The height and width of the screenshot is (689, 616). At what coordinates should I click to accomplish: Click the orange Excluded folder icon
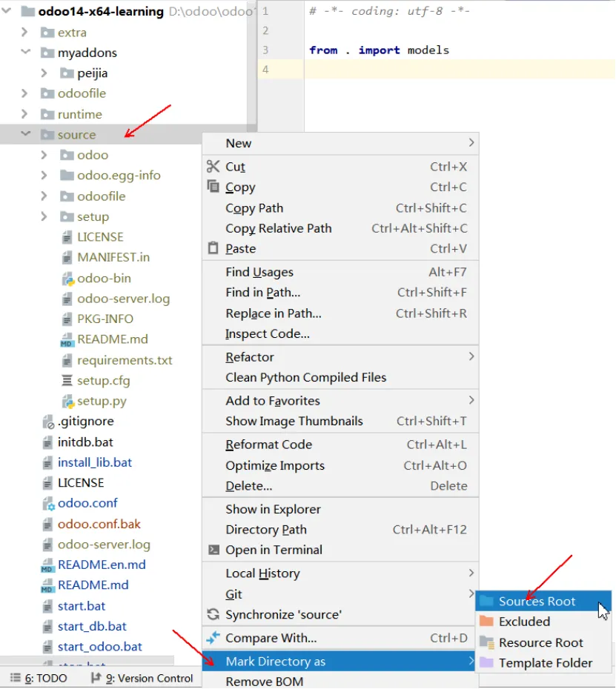(x=486, y=621)
